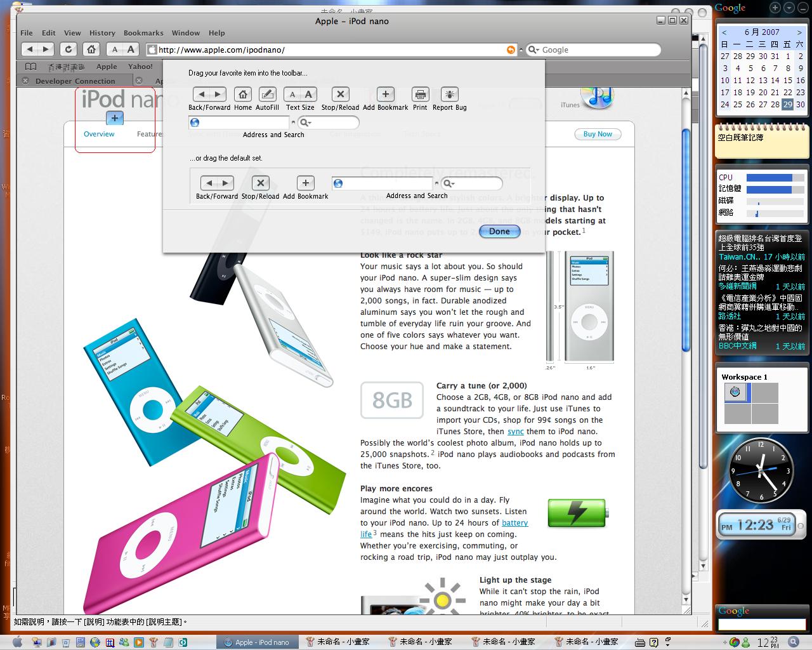Image resolution: width=812 pixels, height=650 pixels.
Task: Close the Developer Connection tab
Action: tap(25, 81)
